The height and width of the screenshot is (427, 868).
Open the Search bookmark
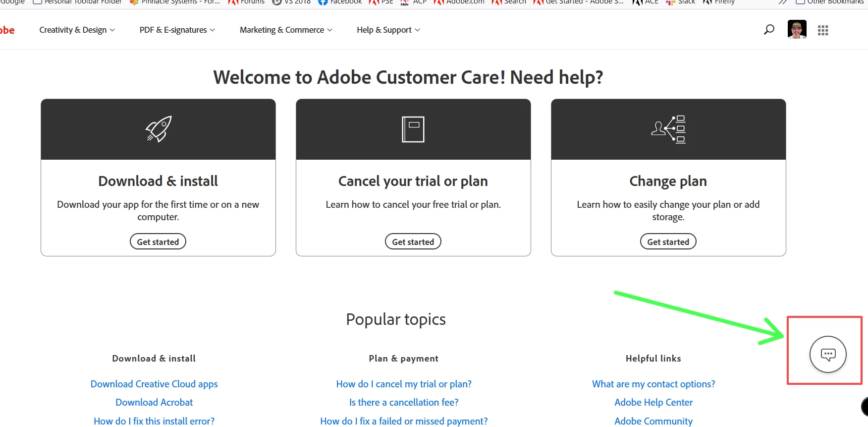(x=509, y=2)
